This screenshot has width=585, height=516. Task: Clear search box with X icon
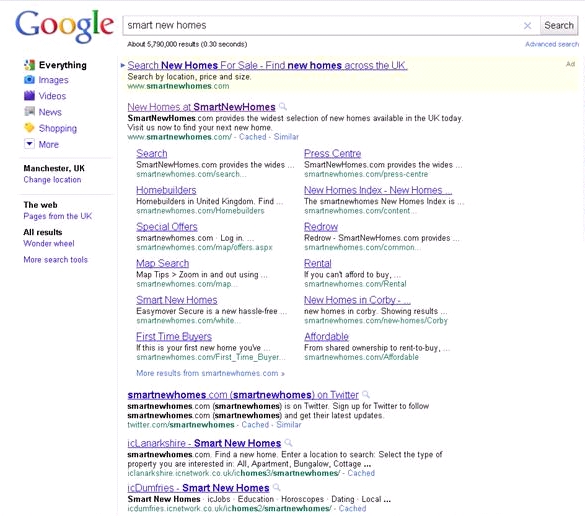coord(528,25)
